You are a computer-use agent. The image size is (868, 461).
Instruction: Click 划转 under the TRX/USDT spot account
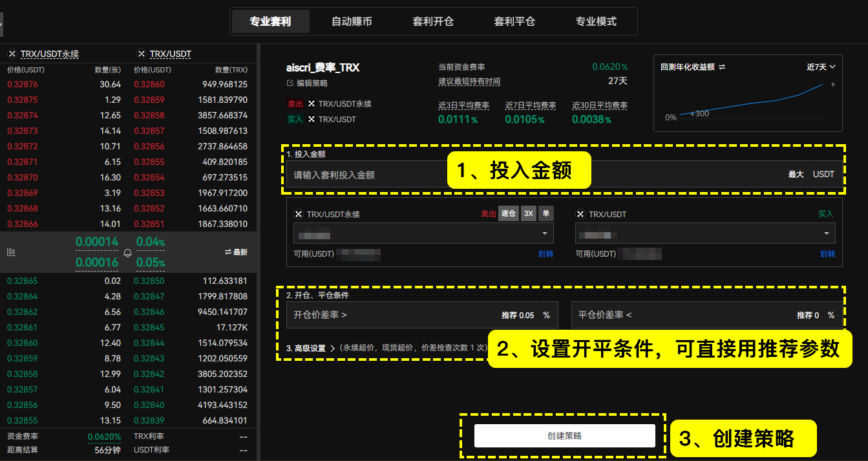pos(828,254)
